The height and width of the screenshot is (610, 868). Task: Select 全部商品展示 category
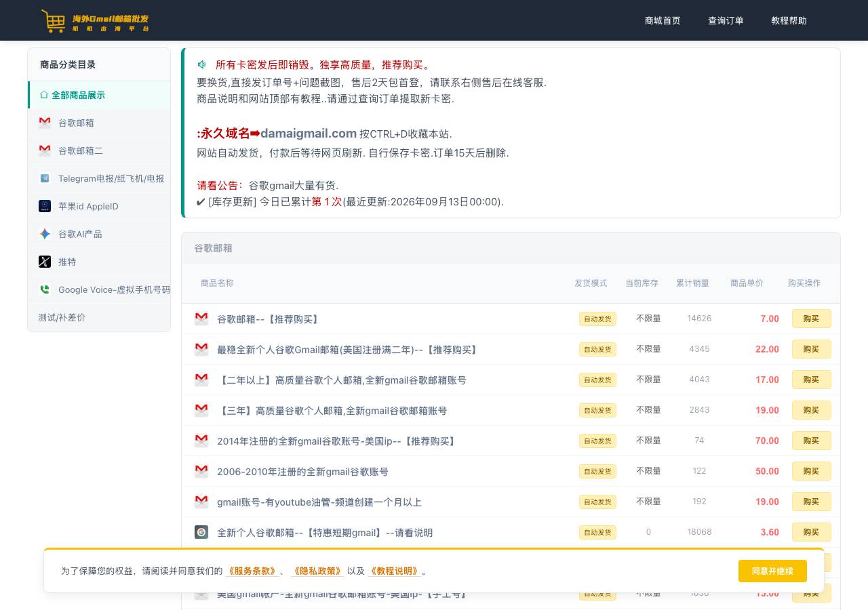[99, 95]
